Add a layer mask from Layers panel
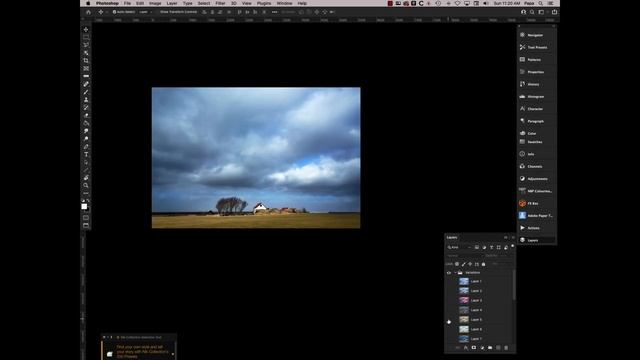 pos(474,348)
